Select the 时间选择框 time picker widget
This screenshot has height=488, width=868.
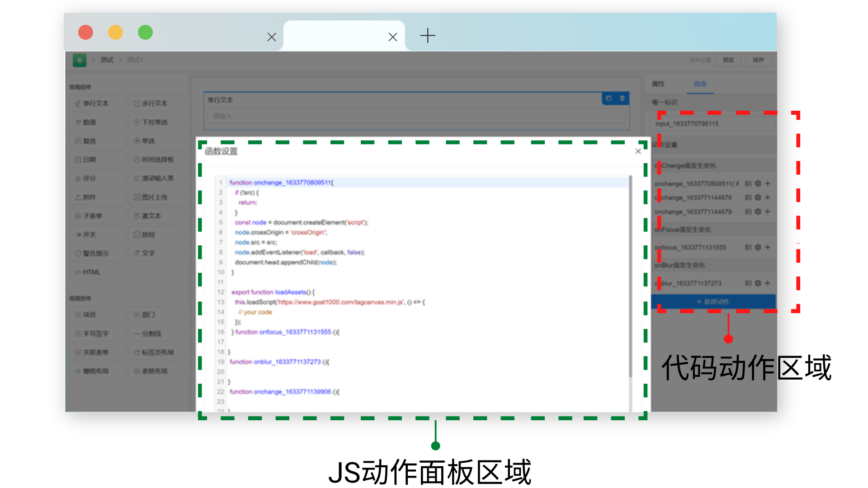[x=156, y=160]
